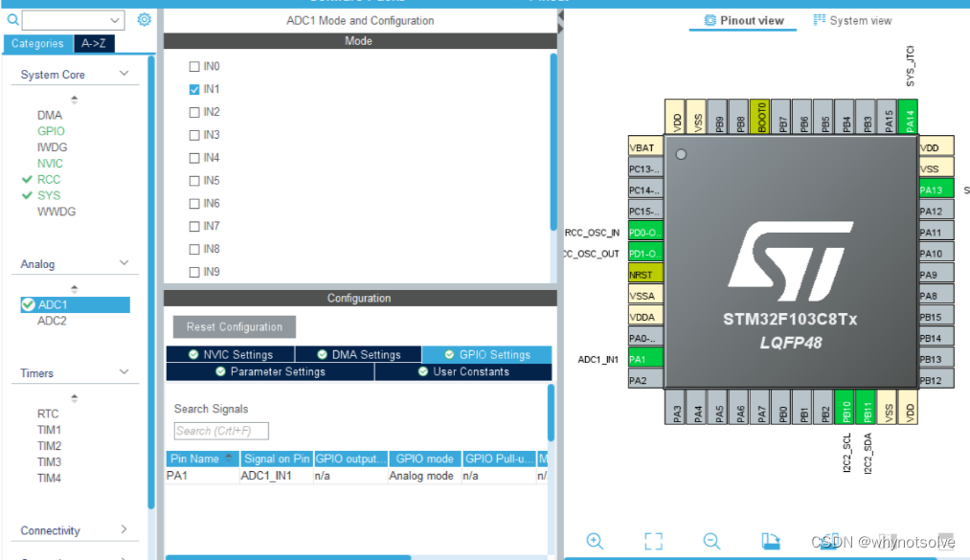This screenshot has width=970, height=560.
Task: Sort the table by Pin Name column
Action: (x=203, y=459)
